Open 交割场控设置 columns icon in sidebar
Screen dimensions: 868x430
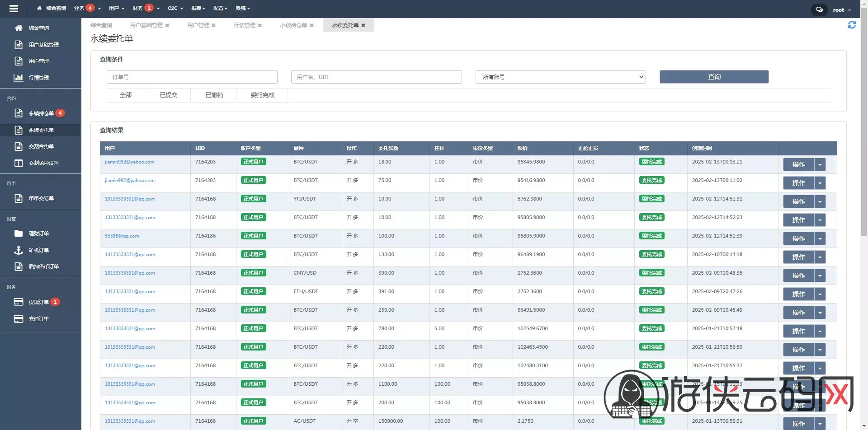point(19,163)
